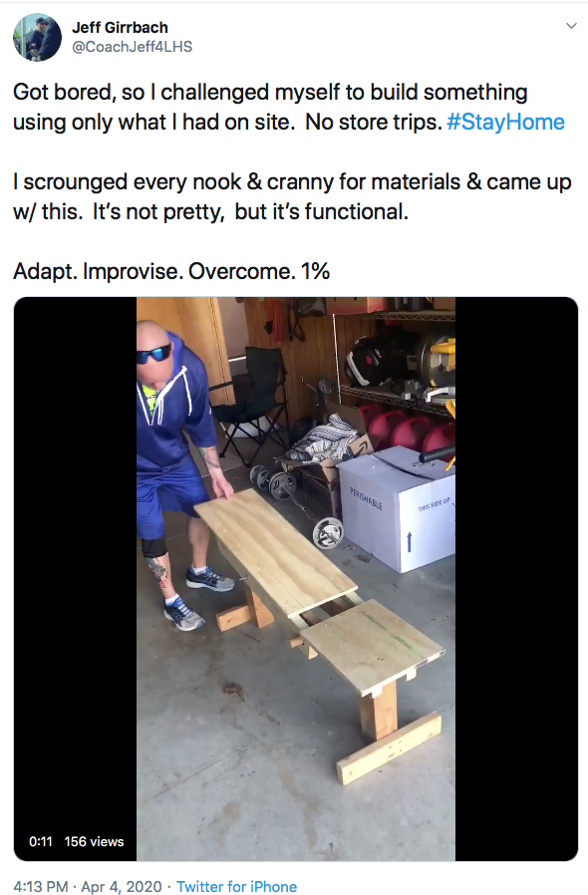Open the Twitter for iPhone source link

(x=236, y=886)
